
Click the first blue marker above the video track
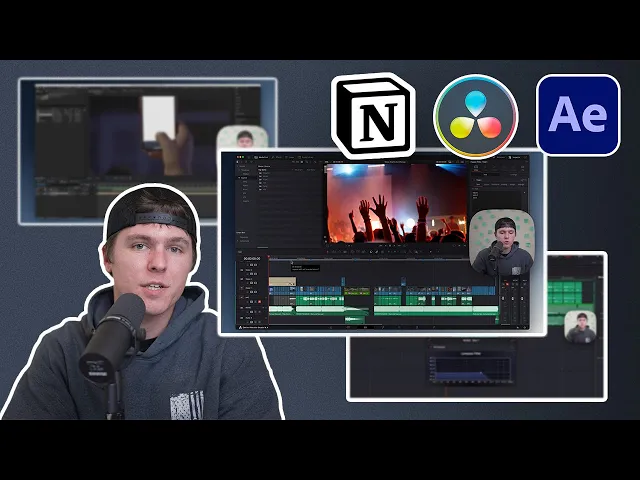point(343,281)
